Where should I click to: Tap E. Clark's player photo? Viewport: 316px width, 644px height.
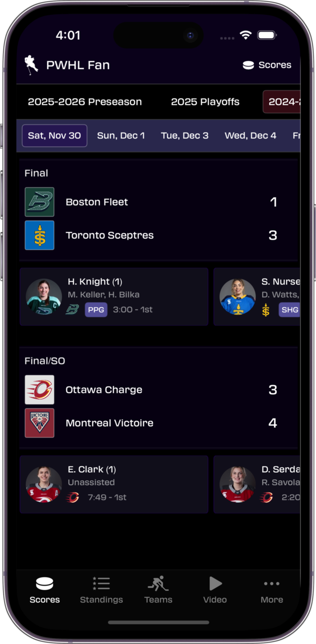point(43,484)
